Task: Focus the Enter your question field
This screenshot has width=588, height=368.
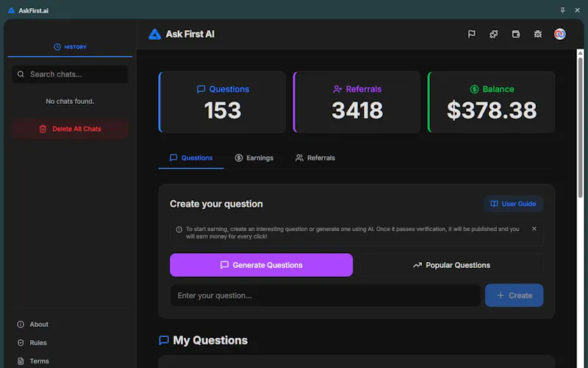Action: coord(326,296)
